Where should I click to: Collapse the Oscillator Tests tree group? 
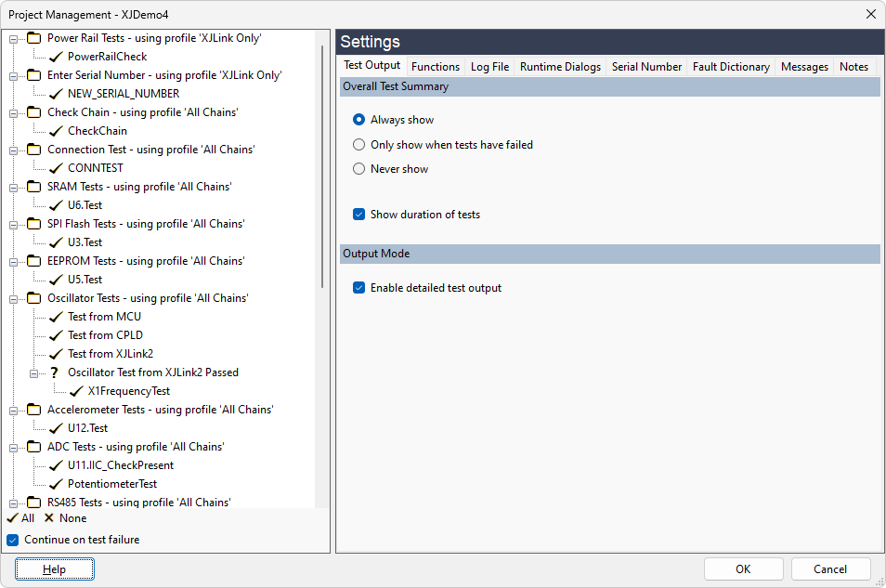[13, 298]
